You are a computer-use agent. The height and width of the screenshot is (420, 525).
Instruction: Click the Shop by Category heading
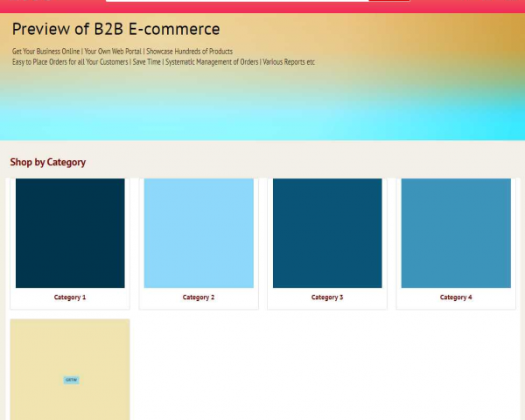click(48, 162)
